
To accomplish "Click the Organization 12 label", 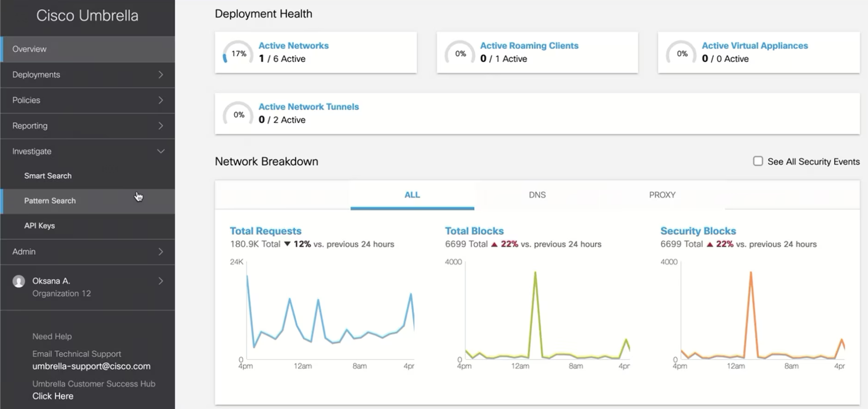I will 62,293.
